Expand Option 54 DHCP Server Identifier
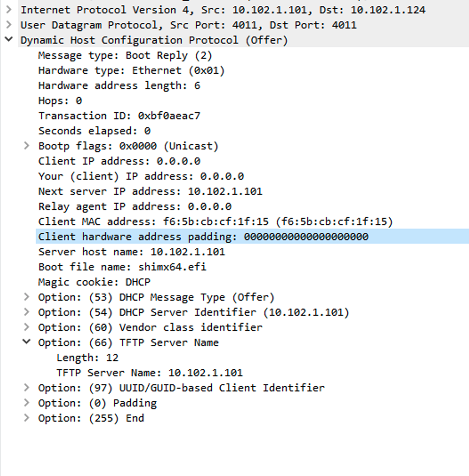The width and height of the screenshot is (469, 476). 26,312
